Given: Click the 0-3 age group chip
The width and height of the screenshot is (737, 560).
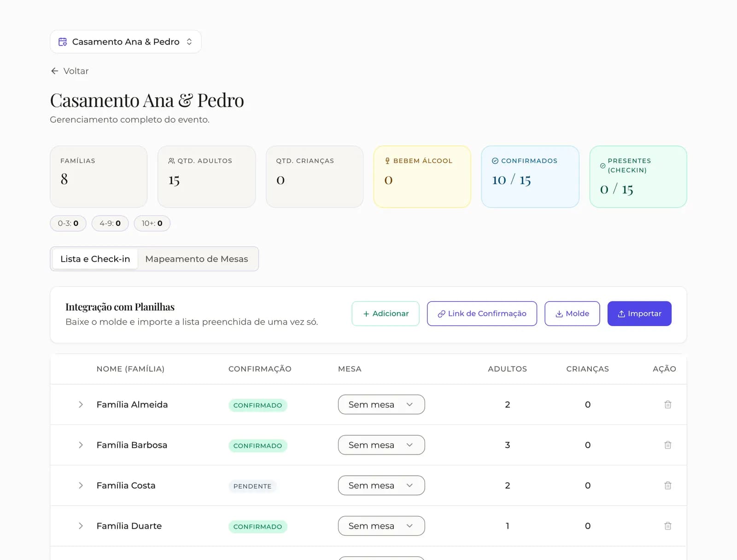Looking at the screenshot, I should coord(68,223).
